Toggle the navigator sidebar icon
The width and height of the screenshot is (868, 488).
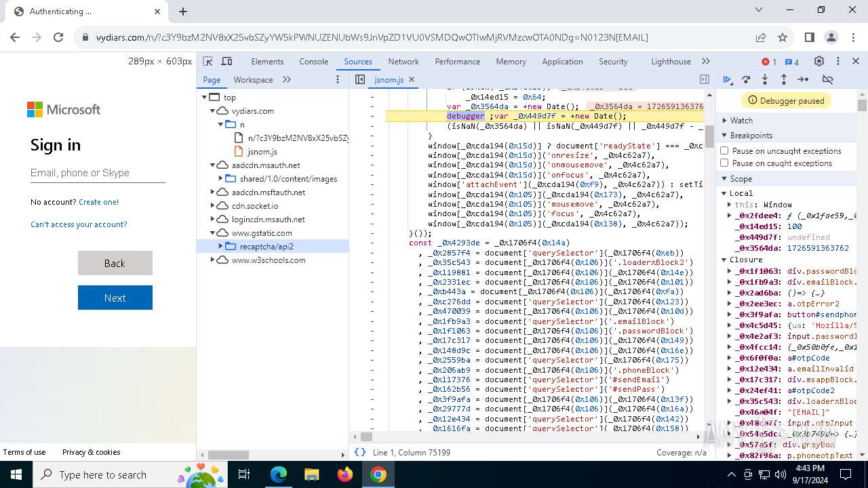[360, 79]
